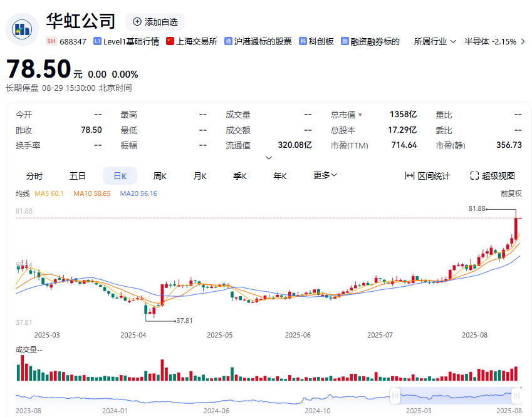Click the 昨收 value 78.50
The height and width of the screenshot is (417, 532).
91,130
